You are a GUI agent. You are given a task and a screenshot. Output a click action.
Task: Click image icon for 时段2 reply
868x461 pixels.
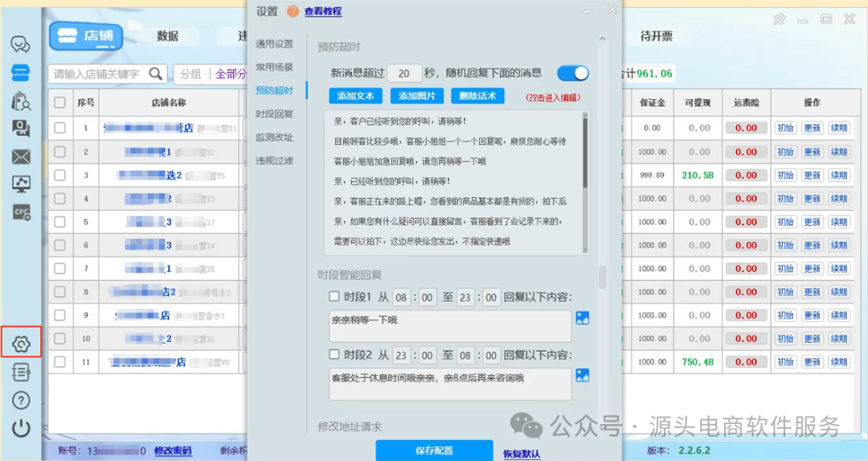pyautogui.click(x=583, y=376)
